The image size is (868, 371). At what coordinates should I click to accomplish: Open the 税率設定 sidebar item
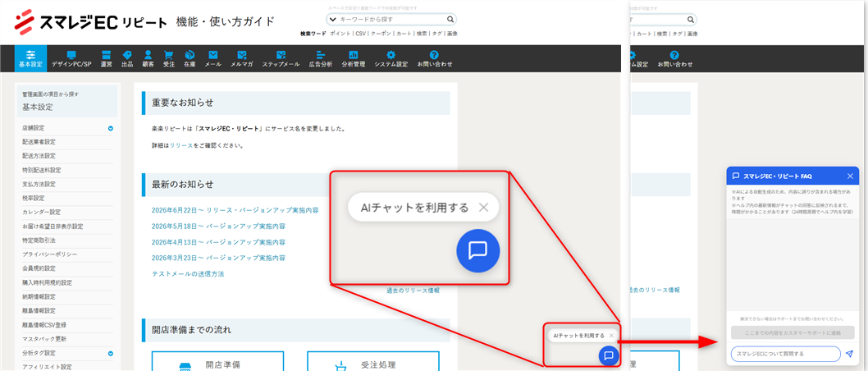click(67, 199)
